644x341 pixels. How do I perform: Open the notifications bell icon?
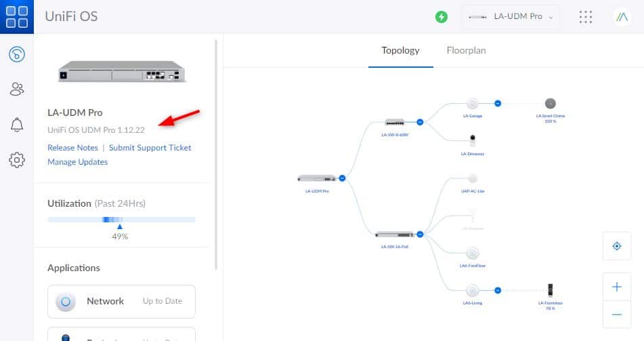coord(17,124)
